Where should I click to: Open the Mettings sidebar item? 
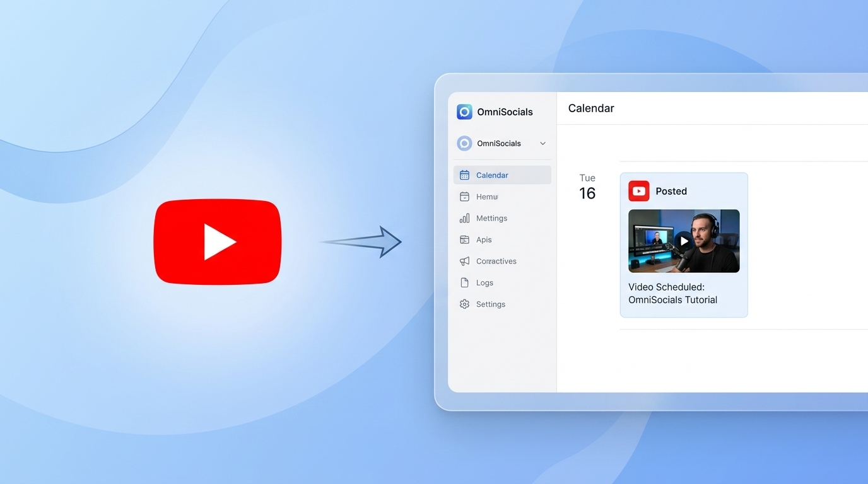[x=502, y=218]
